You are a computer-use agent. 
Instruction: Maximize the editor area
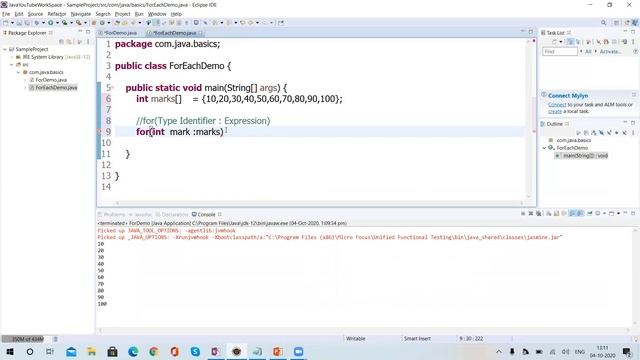(531, 32)
